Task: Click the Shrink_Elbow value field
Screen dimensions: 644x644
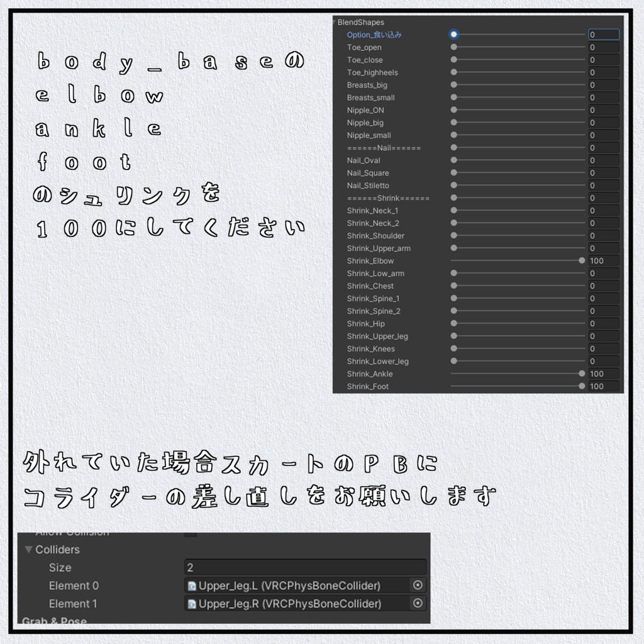Action: tap(603, 260)
